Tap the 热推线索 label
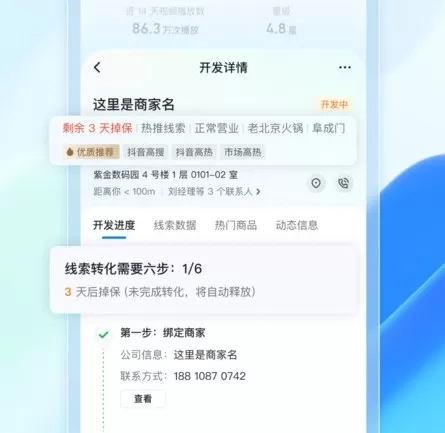445x433 pixels. (163, 128)
